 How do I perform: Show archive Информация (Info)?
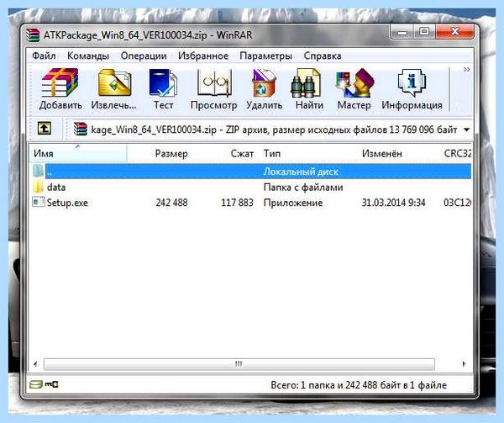412,82
